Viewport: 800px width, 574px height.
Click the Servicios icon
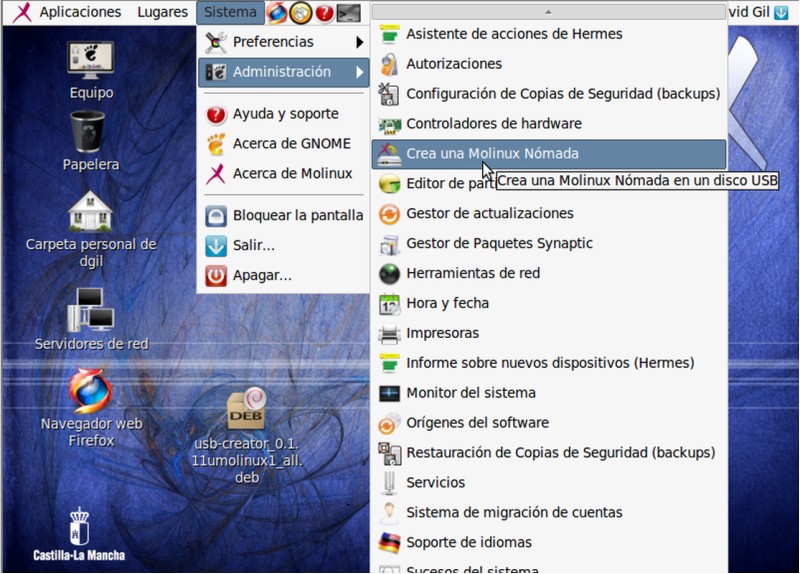[389, 483]
